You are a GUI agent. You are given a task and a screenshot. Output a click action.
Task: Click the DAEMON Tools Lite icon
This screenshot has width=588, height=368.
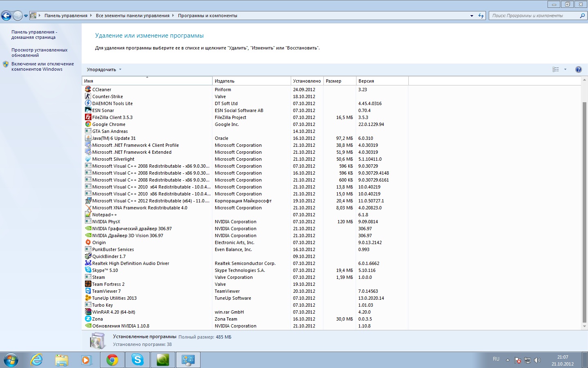pos(88,103)
